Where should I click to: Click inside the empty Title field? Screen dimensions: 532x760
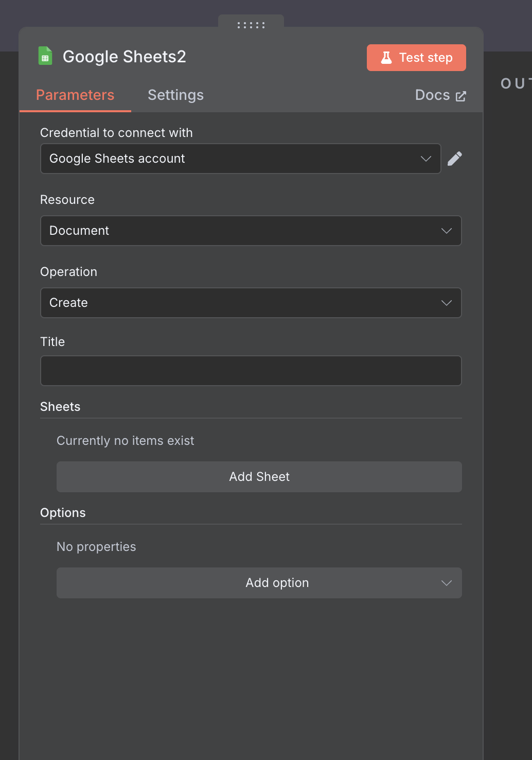pyautogui.click(x=251, y=370)
